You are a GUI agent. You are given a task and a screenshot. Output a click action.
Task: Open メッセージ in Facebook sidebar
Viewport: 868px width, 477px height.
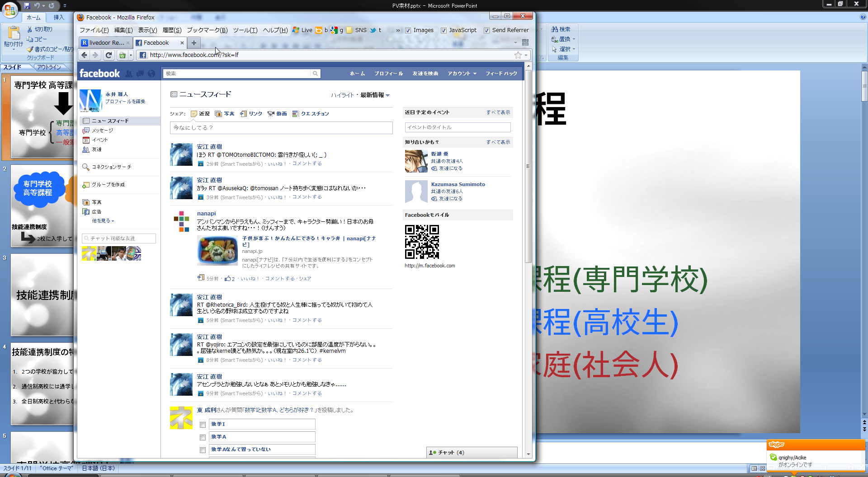[x=103, y=131]
